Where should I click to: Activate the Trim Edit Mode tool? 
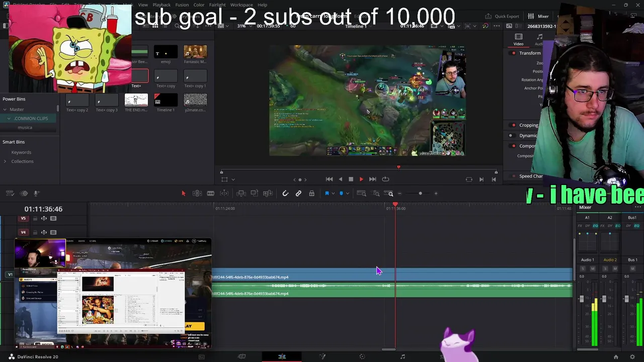pyautogui.click(x=197, y=194)
